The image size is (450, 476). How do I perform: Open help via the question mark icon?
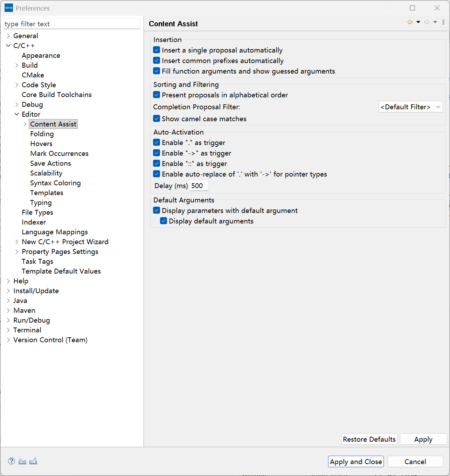12,461
